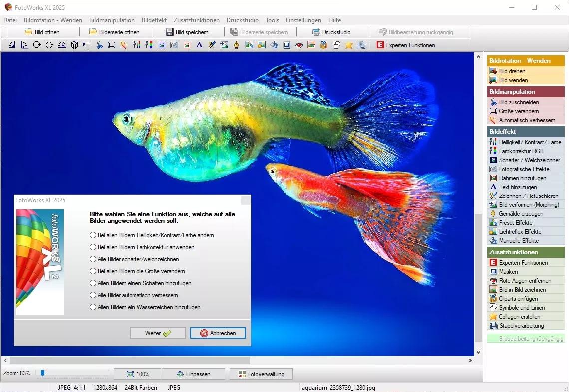Select 'Bei allen Bildern Farbkorrektur anwenden'
Screen dimensions: 569x392
[x=142, y=247]
